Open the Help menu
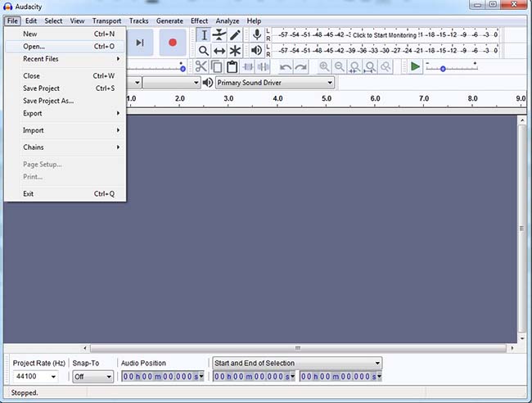This screenshot has height=403, width=532. pyautogui.click(x=254, y=21)
